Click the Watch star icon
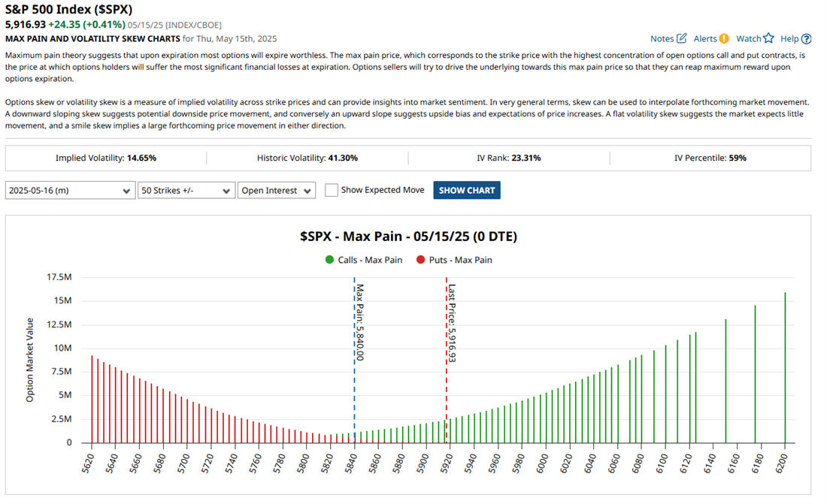The height and width of the screenshot is (504, 827). pos(768,38)
